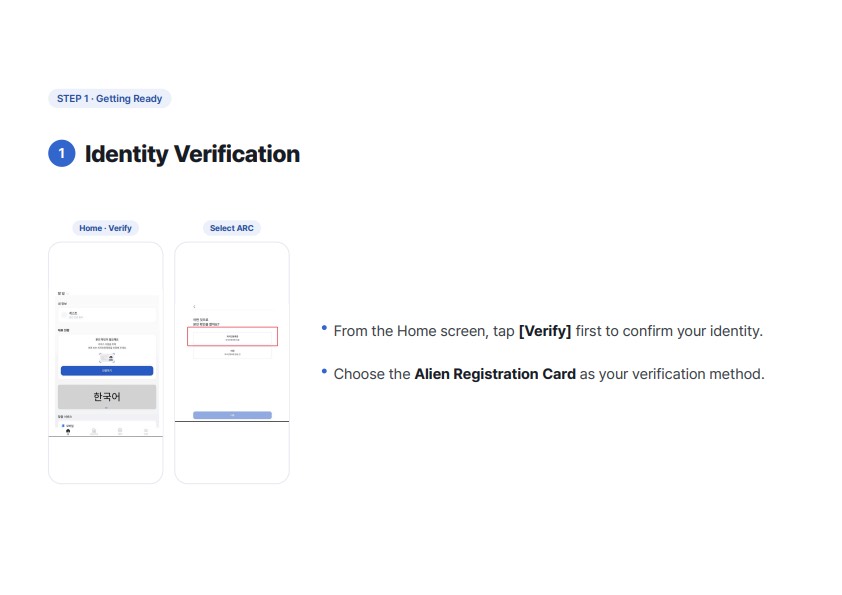Click the bold [Verify] text in instructions
Viewport: 842px width, 595px height.
(x=545, y=331)
